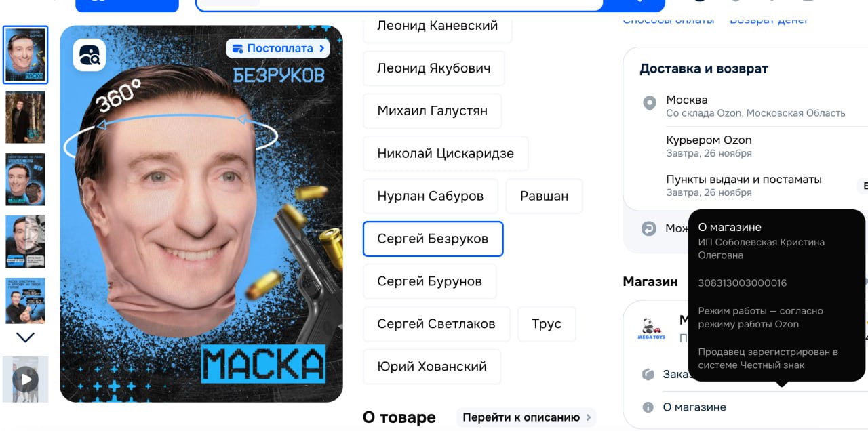868x431 pixels.
Task: Choose the Леонид Якубович variant
Action: pos(434,68)
